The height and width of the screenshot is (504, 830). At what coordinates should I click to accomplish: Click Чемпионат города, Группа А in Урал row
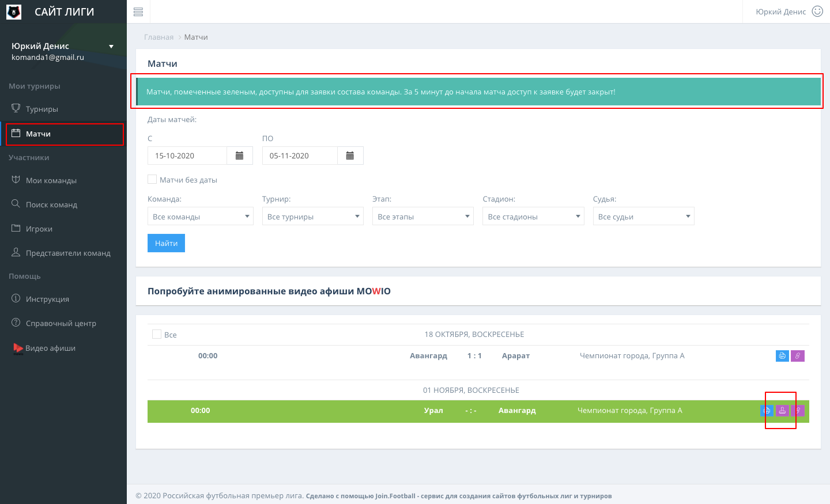(630, 411)
